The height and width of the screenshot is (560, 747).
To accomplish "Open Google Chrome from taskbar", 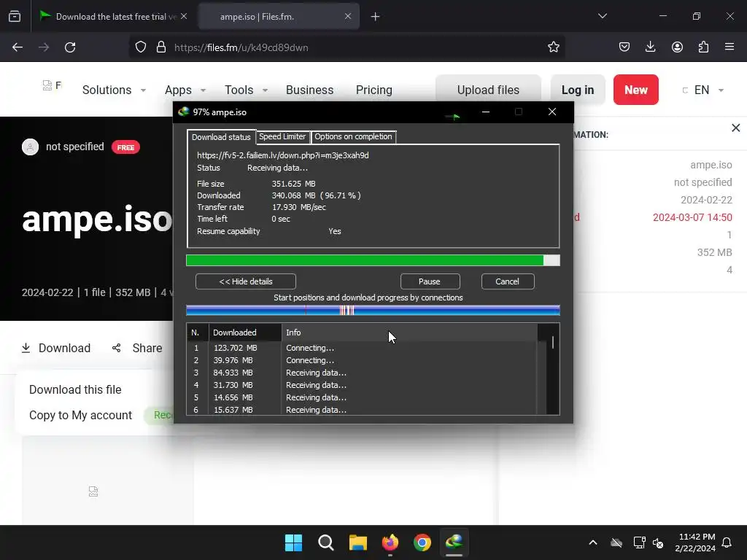I will [x=422, y=542].
